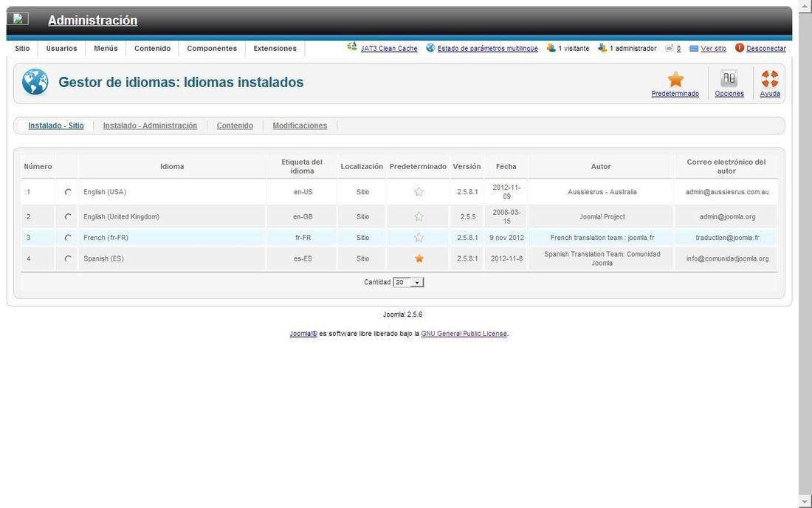Viewport: 812px width, 508px height.
Task: Set English (USA) as default via star
Action: pos(419,191)
